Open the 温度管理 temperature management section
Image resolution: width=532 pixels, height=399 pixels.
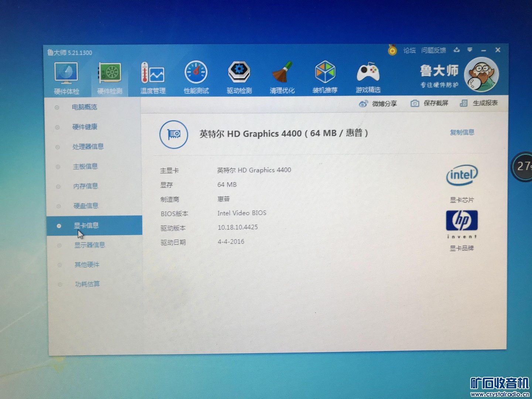[153, 78]
